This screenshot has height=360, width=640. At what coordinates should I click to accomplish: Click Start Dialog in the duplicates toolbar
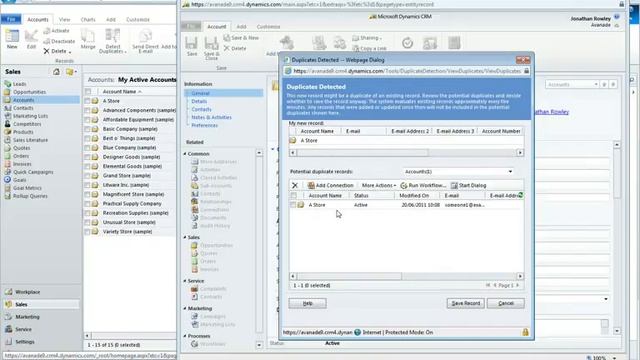tap(469, 185)
